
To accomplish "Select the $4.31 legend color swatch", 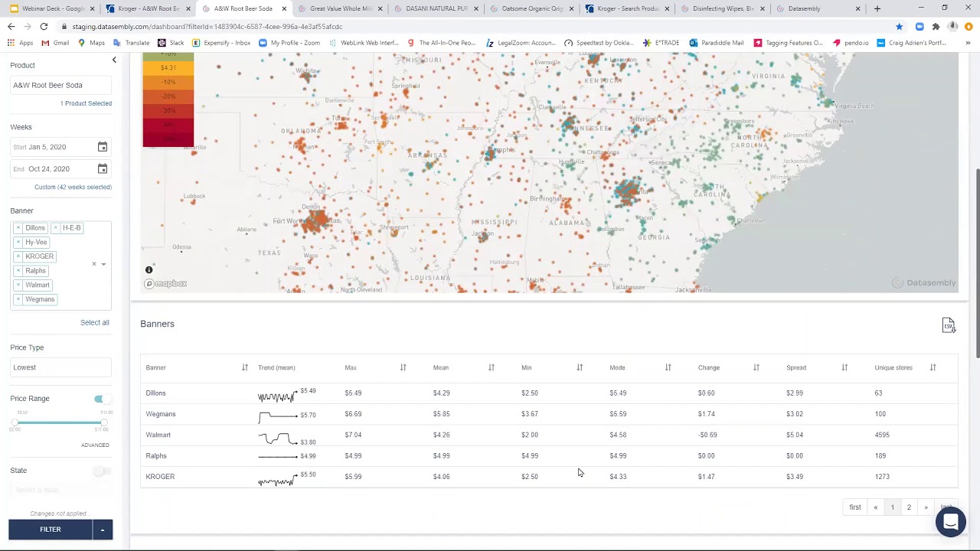I will tap(168, 67).
